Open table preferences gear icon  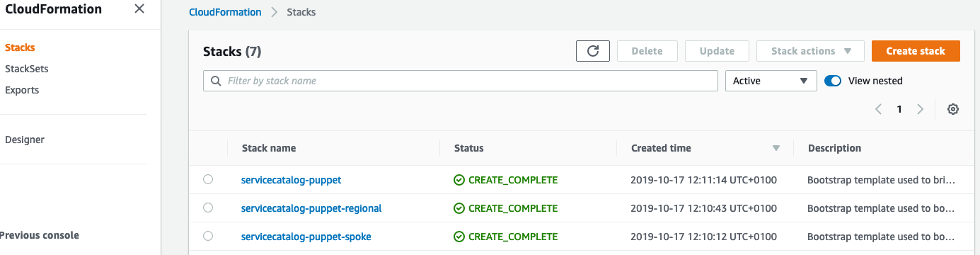953,109
